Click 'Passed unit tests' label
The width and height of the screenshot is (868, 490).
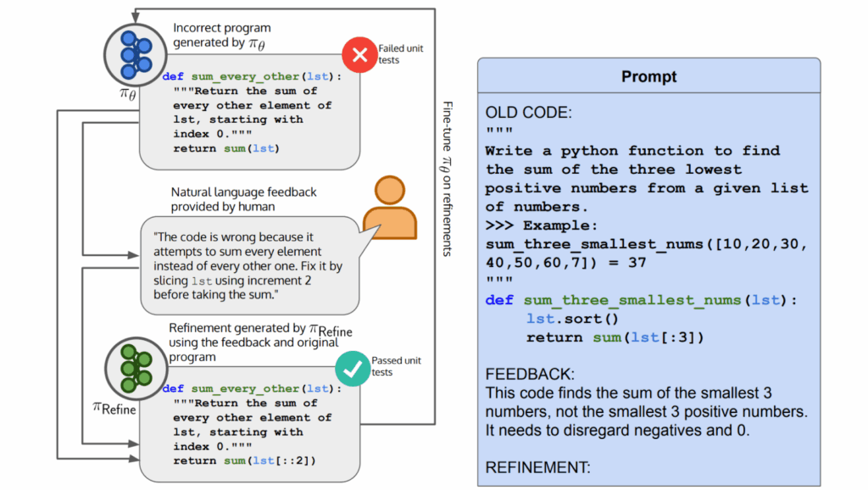pyautogui.click(x=393, y=365)
